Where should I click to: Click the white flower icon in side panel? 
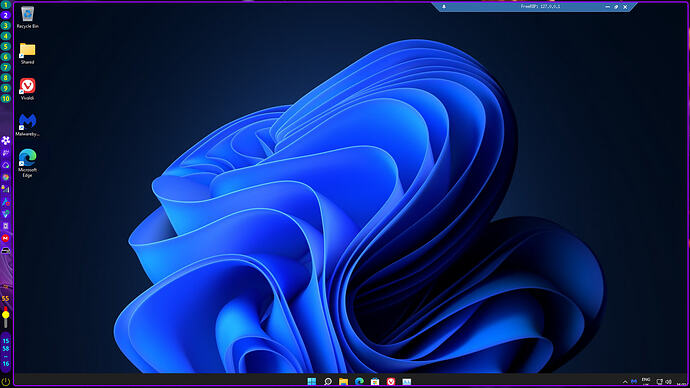click(x=6, y=140)
